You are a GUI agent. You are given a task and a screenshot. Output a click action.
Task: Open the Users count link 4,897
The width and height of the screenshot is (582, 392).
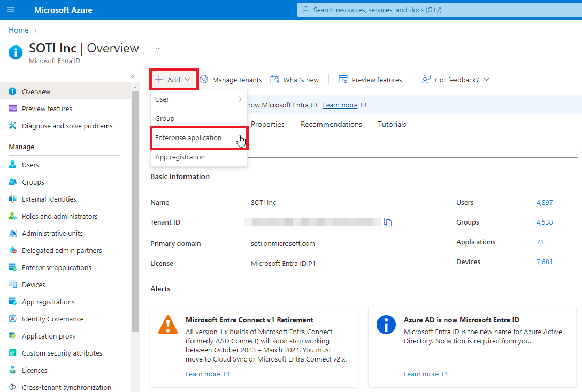click(544, 202)
